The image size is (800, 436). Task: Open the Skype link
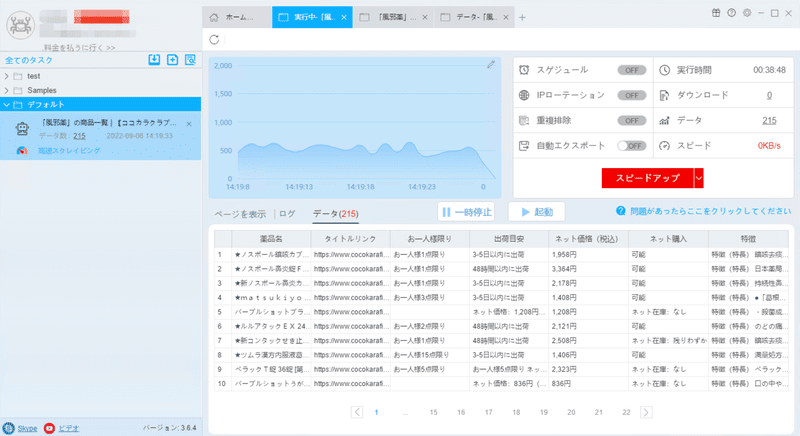[28, 428]
